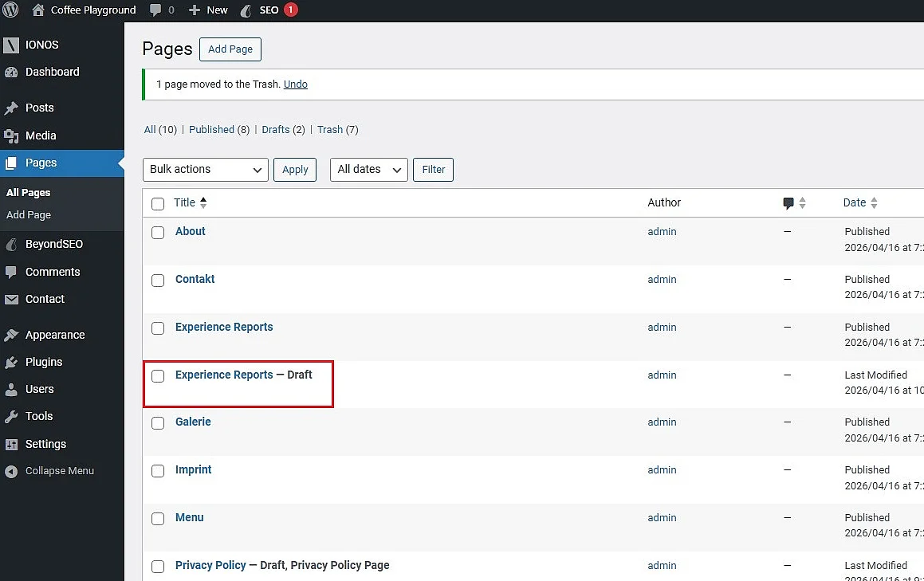Show the Published (8) filter

[x=219, y=130]
